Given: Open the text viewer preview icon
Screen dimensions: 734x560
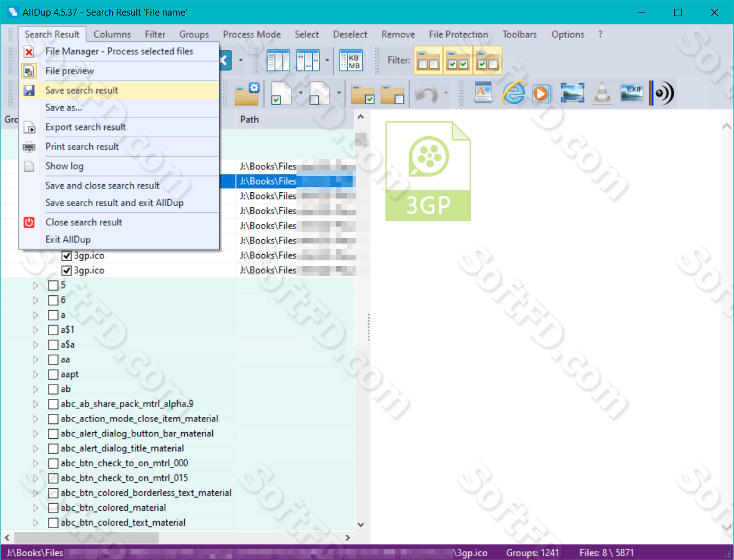Looking at the screenshot, I should [x=482, y=92].
